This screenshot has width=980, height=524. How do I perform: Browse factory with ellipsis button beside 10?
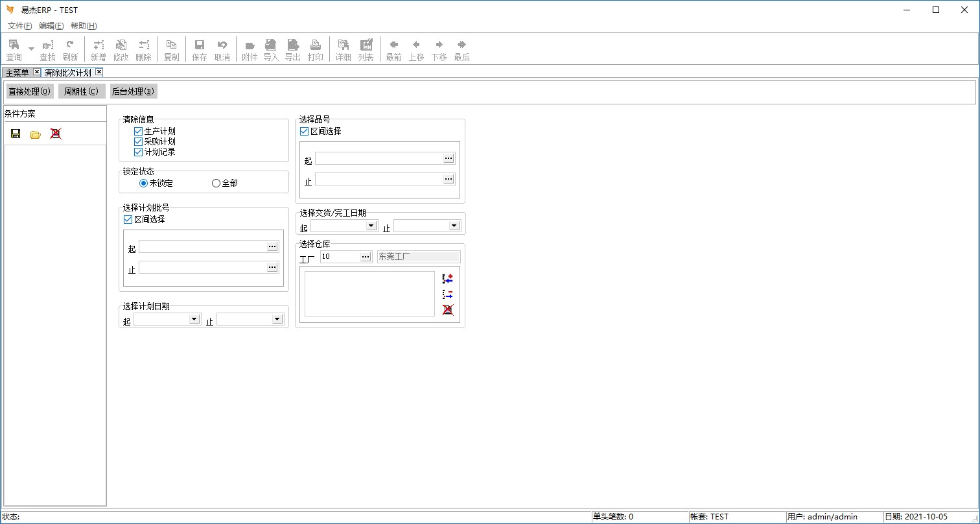point(366,257)
